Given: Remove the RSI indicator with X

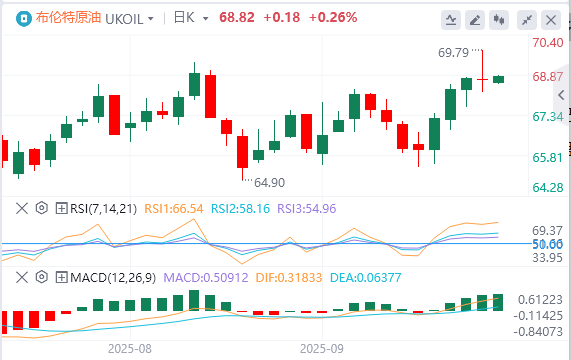Looking at the screenshot, I should point(22,209).
